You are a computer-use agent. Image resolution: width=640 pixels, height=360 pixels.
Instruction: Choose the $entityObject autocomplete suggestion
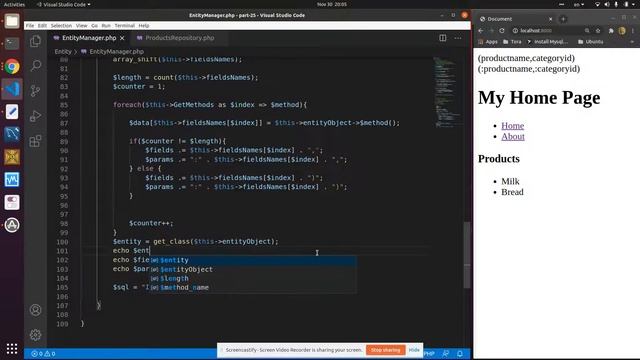[253, 269]
